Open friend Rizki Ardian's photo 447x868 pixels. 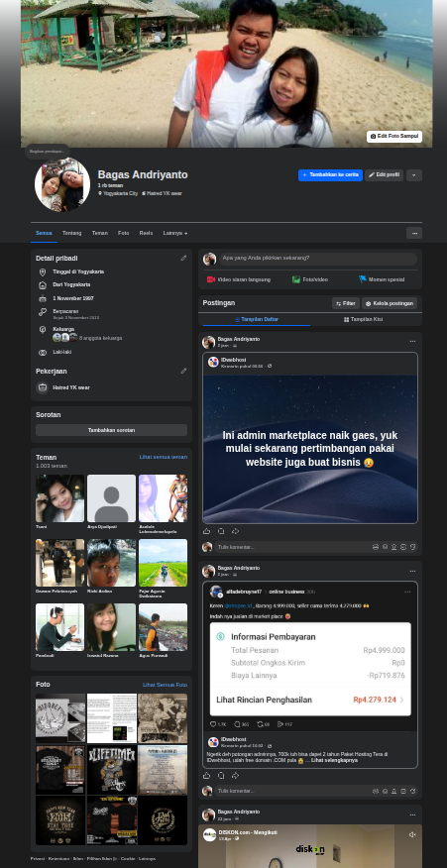(x=111, y=563)
